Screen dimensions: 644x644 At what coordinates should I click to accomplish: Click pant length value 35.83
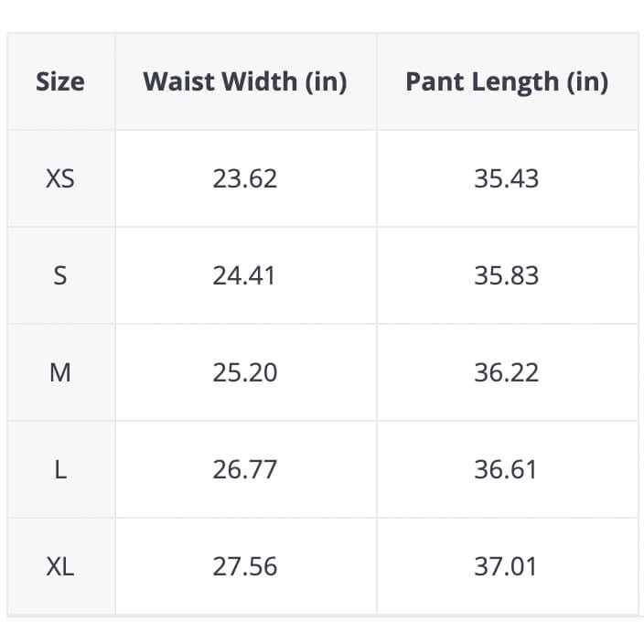click(x=507, y=275)
